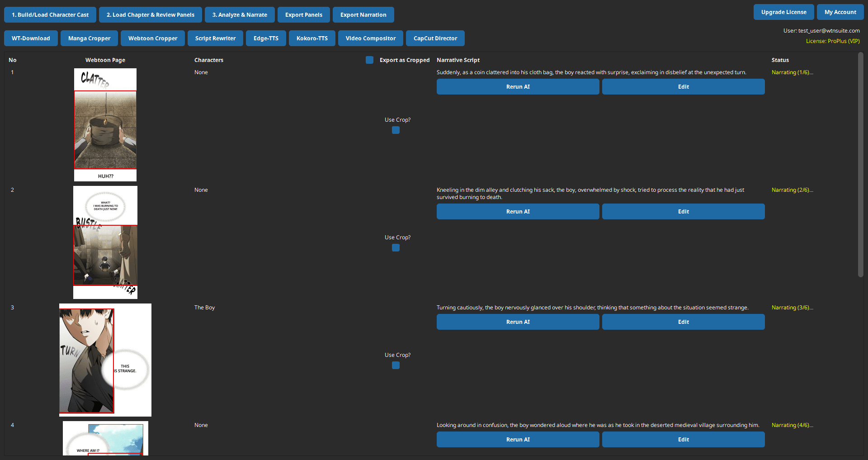Image resolution: width=868 pixels, height=460 pixels.
Task: Open the Analyze & Narrate step
Action: tap(240, 14)
